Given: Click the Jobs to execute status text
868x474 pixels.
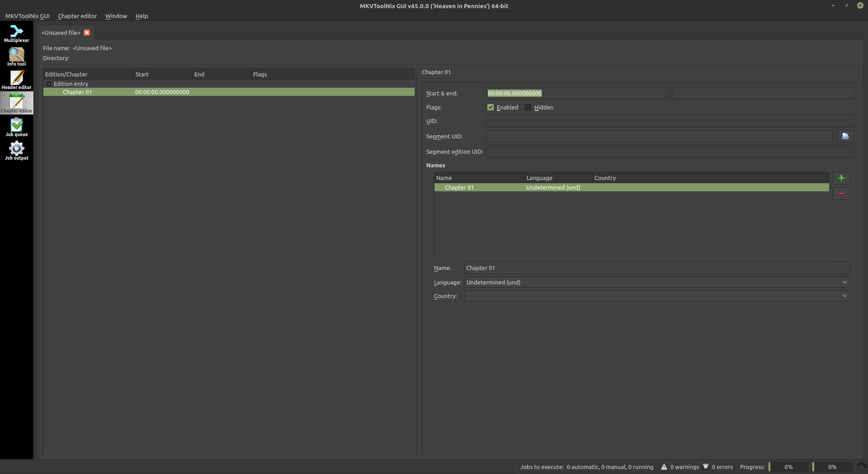Looking at the screenshot, I should click(587, 467).
